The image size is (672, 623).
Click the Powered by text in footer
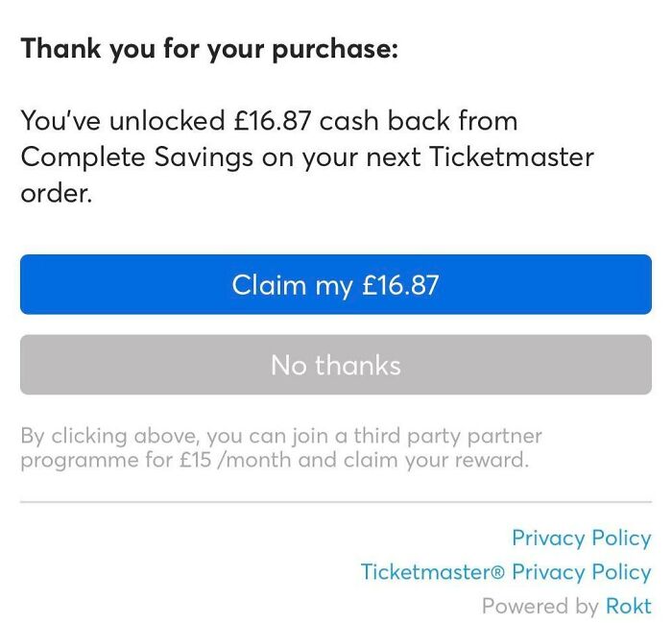[540, 606]
